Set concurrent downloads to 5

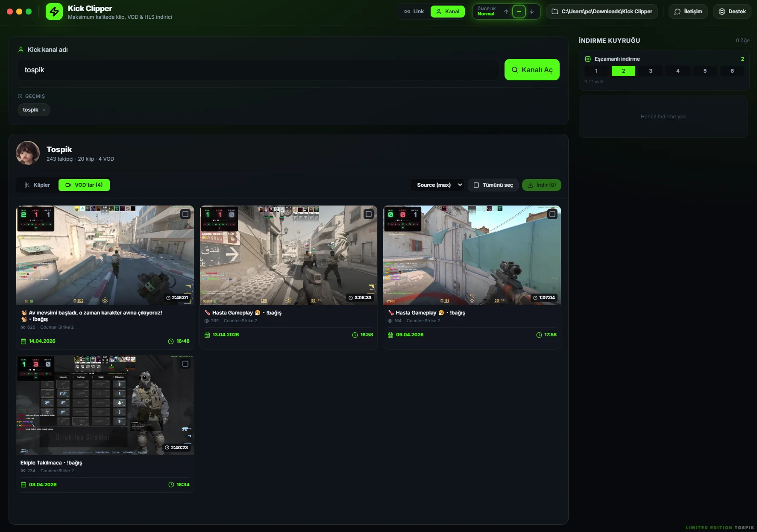click(x=705, y=71)
